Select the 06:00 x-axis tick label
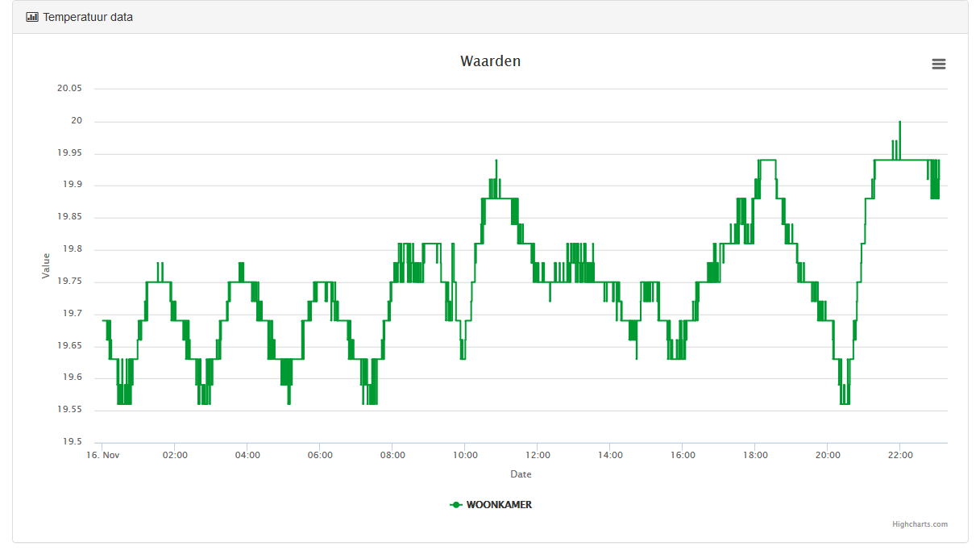Image resolution: width=980 pixels, height=559 pixels. [320, 455]
